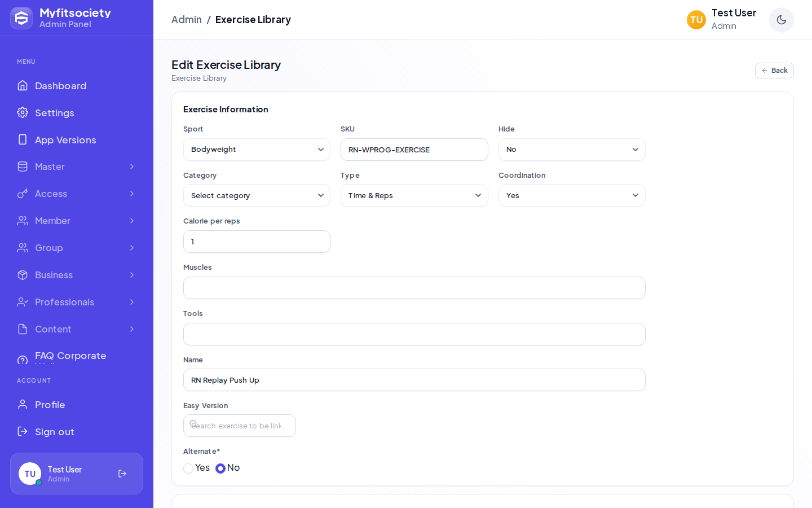Open the Sport Bodyweight dropdown
Image resolution: width=812 pixels, height=508 pixels.
coord(257,150)
